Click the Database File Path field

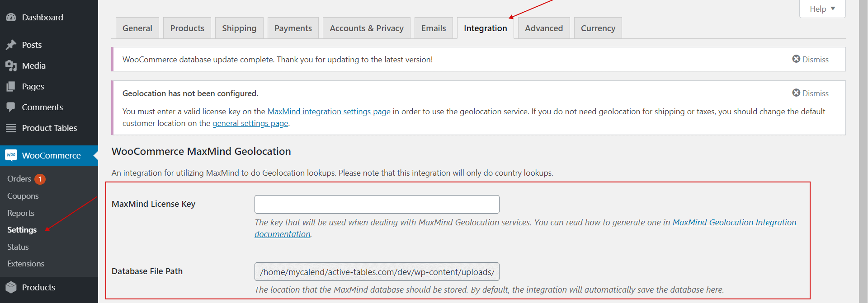(377, 272)
